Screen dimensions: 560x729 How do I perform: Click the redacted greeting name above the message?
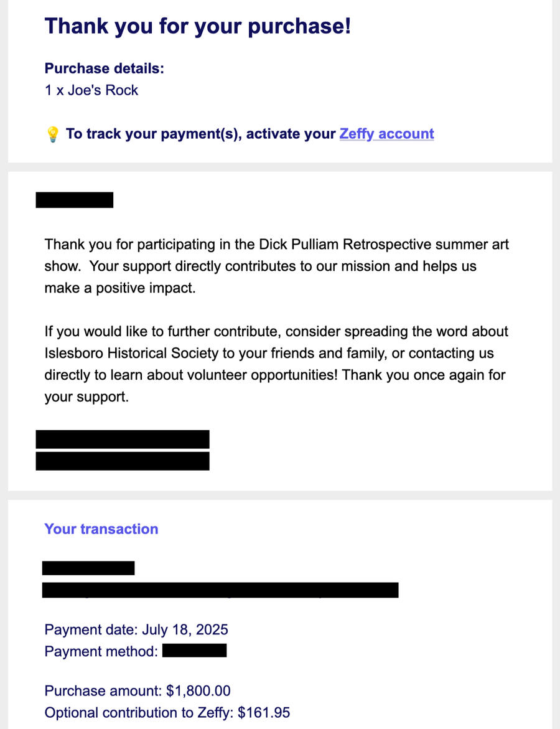pyautogui.click(x=75, y=200)
